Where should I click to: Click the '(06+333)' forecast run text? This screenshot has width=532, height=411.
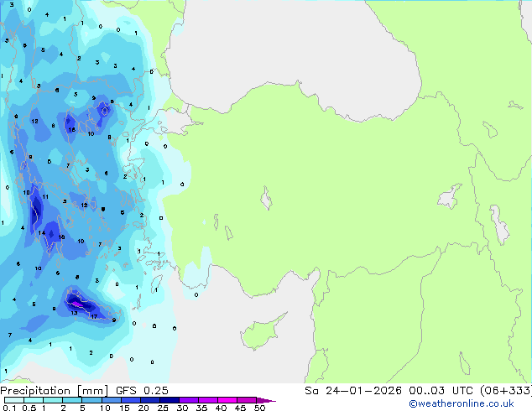click(x=506, y=391)
